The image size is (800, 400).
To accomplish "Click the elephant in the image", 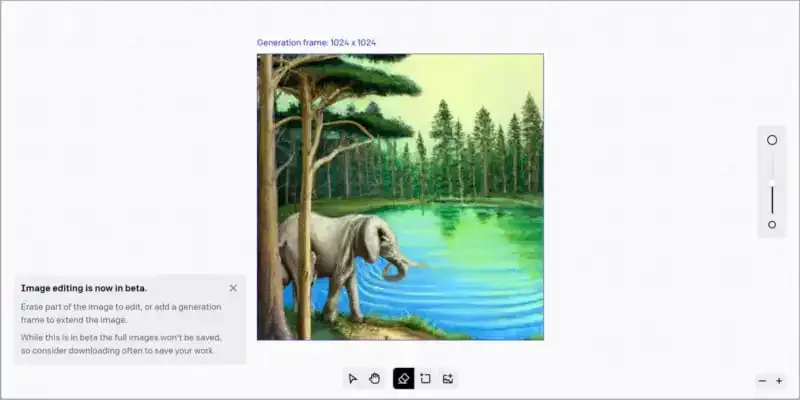I will pyautogui.click(x=335, y=245).
